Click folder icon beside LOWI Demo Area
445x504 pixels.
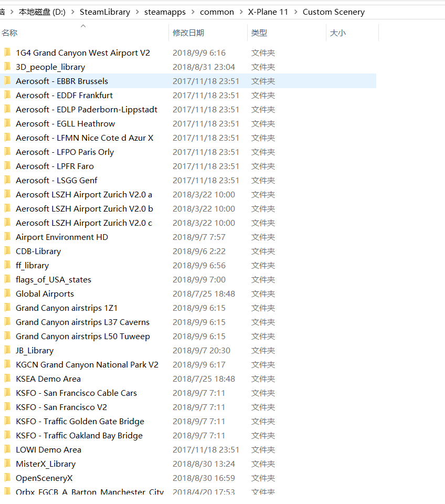point(7,449)
